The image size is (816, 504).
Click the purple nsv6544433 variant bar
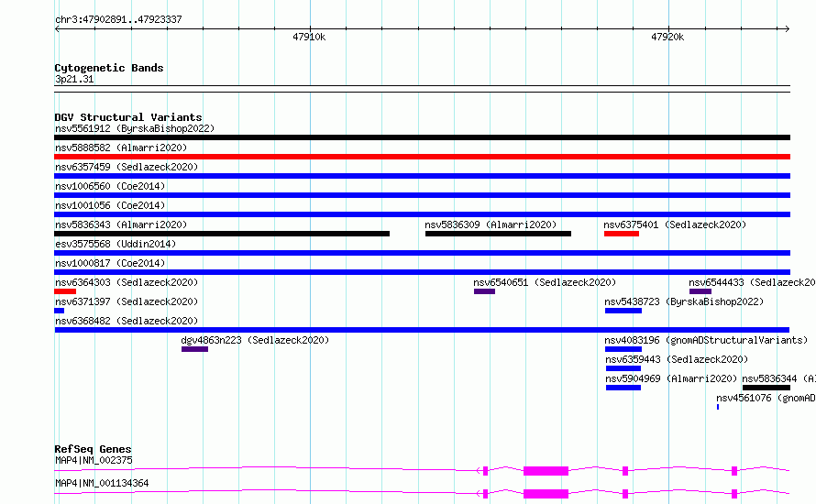(700, 291)
